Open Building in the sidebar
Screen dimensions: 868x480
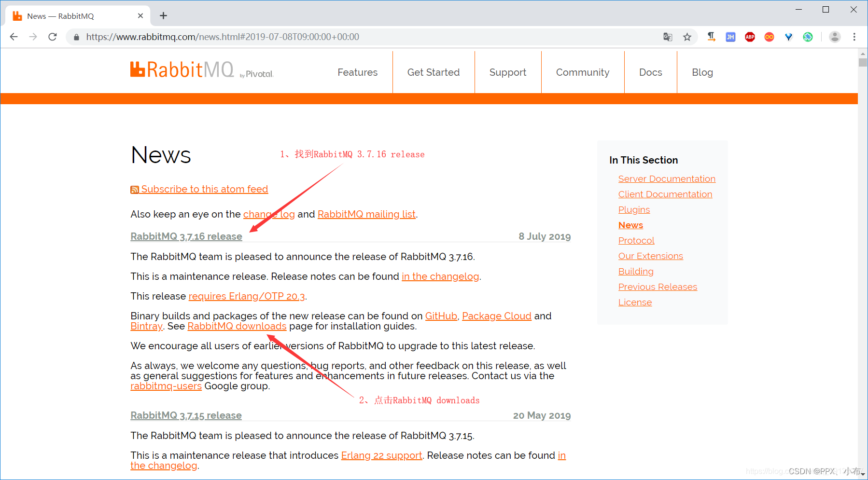click(636, 272)
